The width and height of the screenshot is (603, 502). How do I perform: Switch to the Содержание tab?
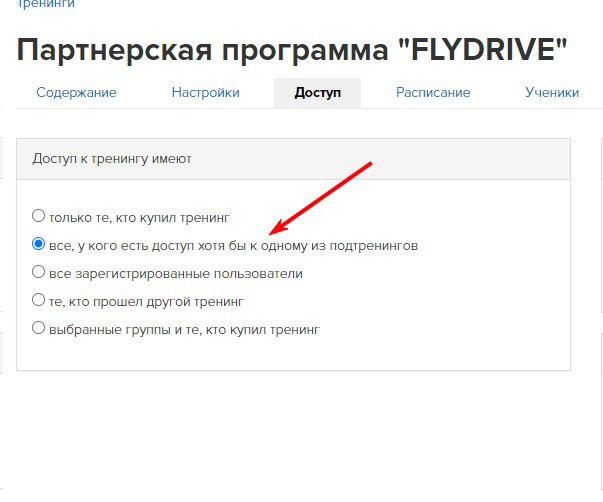click(x=76, y=93)
